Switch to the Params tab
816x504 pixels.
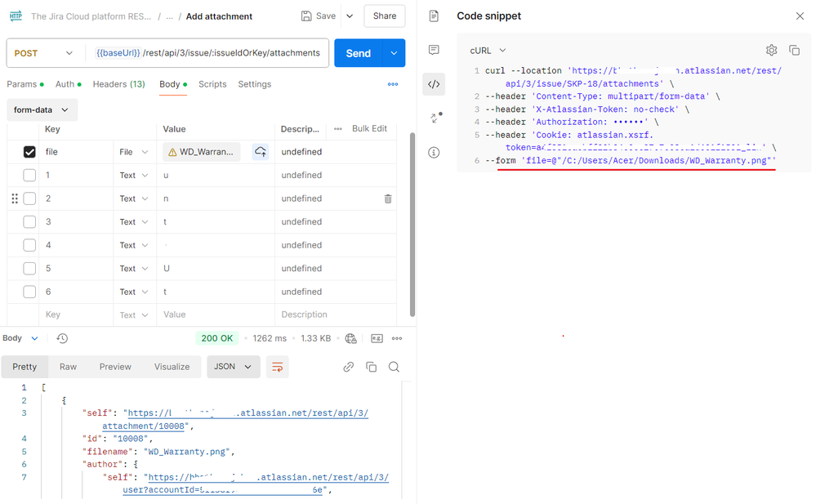click(x=25, y=84)
